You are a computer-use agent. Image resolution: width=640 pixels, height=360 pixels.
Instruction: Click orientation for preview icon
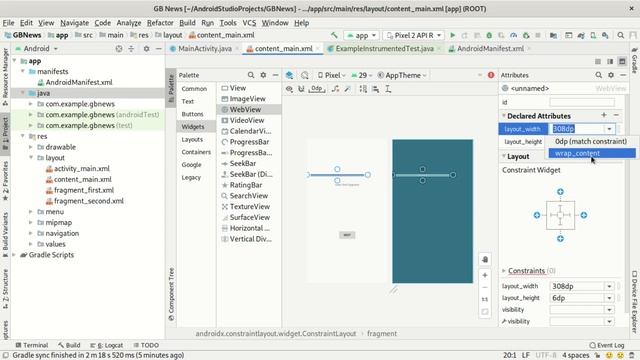(304, 75)
